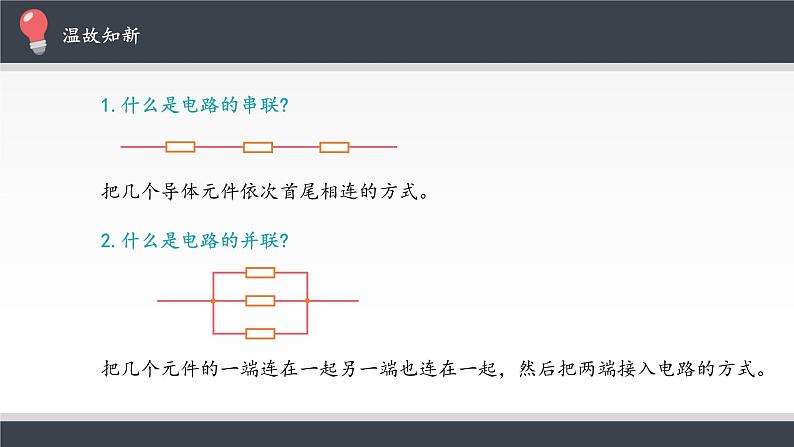The image size is (794, 447).
Task: Click the left junction dot of the parallel circuit
Action: click(213, 300)
